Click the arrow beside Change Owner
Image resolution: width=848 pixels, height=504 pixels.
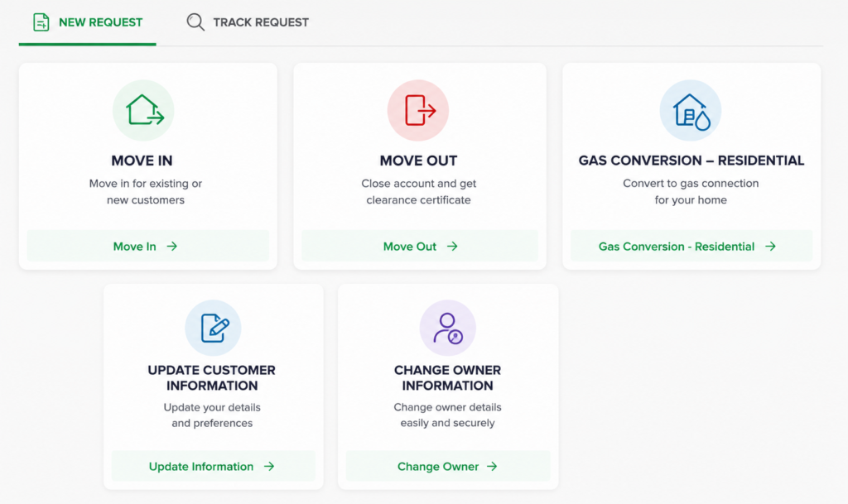coord(492,466)
